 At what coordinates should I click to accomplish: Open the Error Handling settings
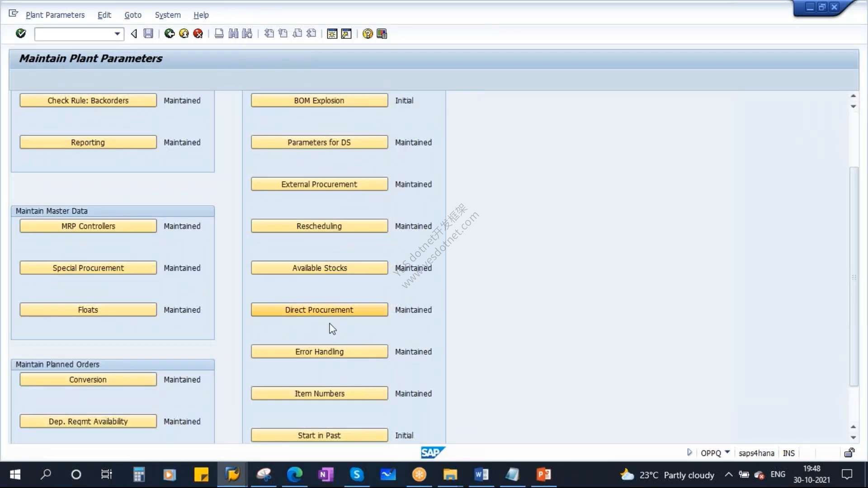coord(319,352)
